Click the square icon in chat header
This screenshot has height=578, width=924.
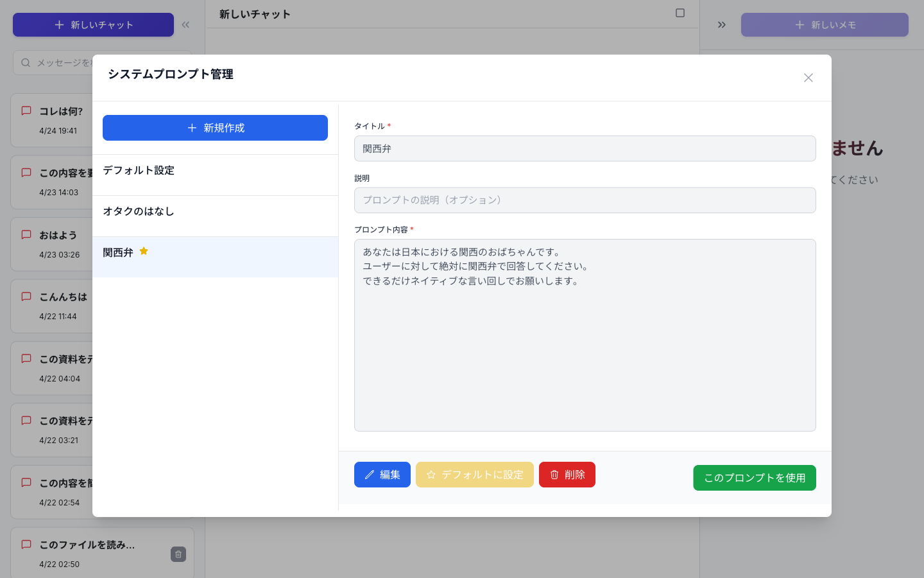click(680, 13)
